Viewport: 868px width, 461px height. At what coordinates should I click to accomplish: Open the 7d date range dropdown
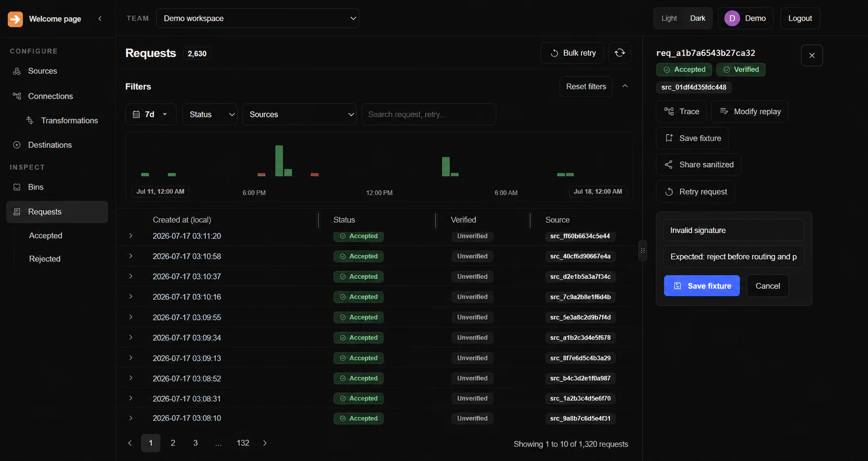coord(151,114)
